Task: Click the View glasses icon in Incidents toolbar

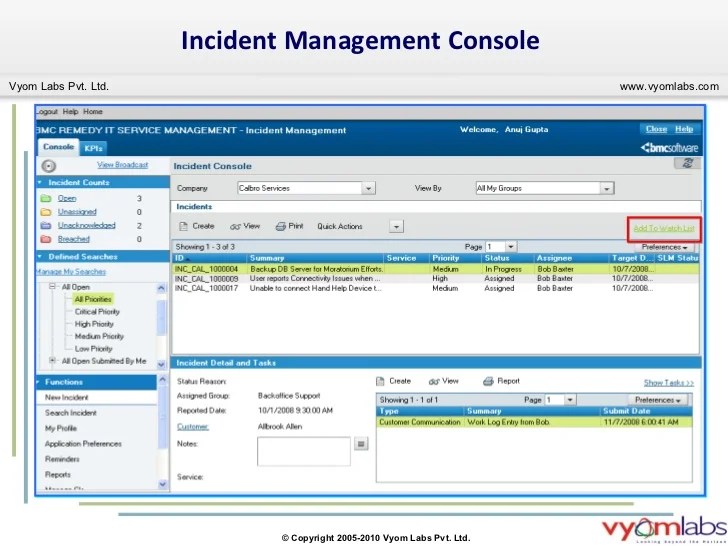Action: (235, 227)
